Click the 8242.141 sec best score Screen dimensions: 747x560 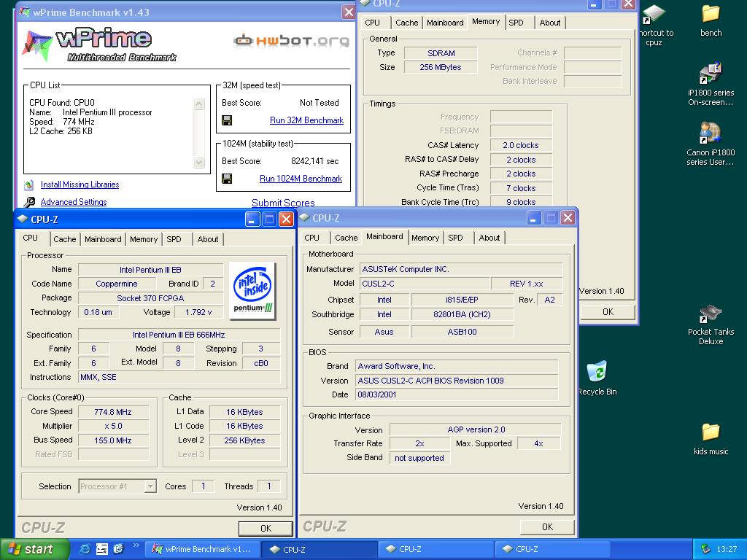314,161
